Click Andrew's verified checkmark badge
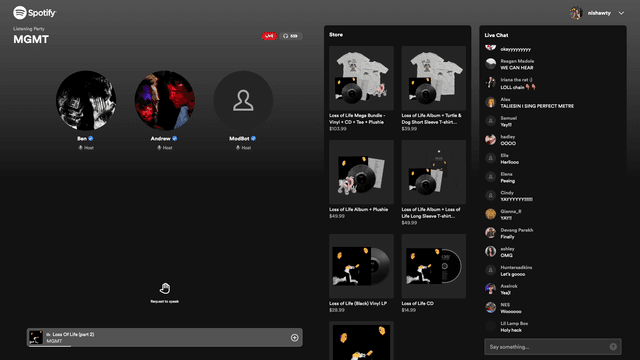The width and height of the screenshot is (640, 360). pyautogui.click(x=175, y=138)
